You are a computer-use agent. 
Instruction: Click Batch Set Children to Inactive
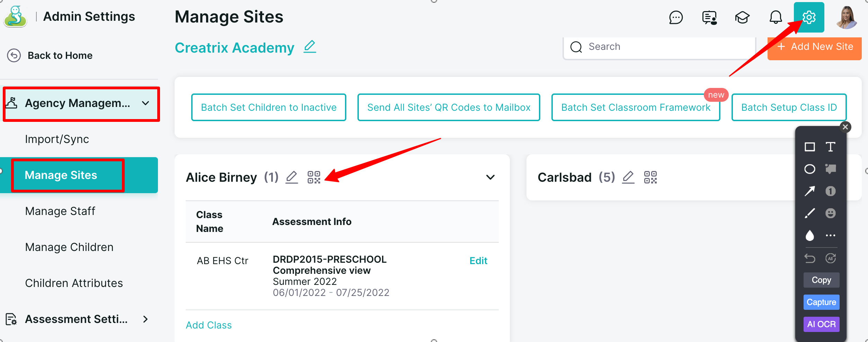268,107
